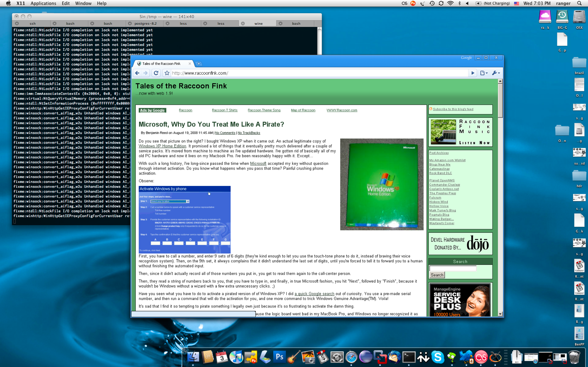
Task: Click the address bar in Chrome
Action: [x=319, y=73]
